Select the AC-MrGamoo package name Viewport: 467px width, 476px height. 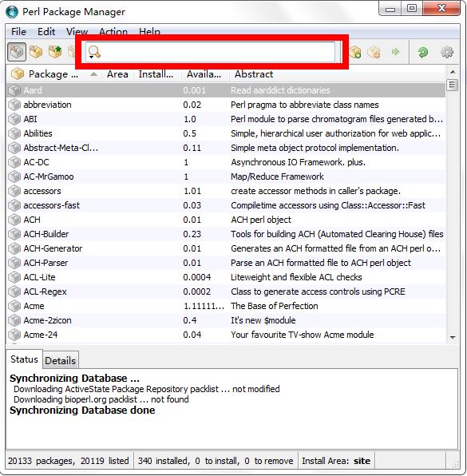49,177
